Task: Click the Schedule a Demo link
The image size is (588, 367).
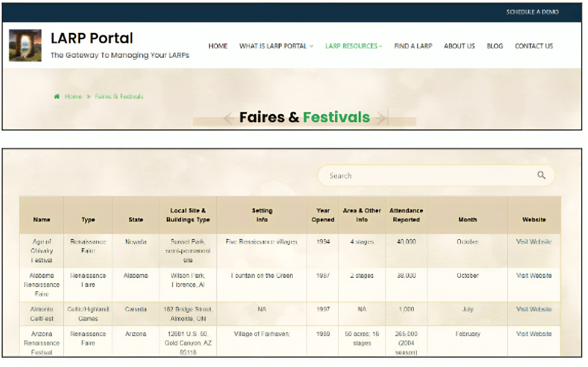Action: tap(532, 12)
